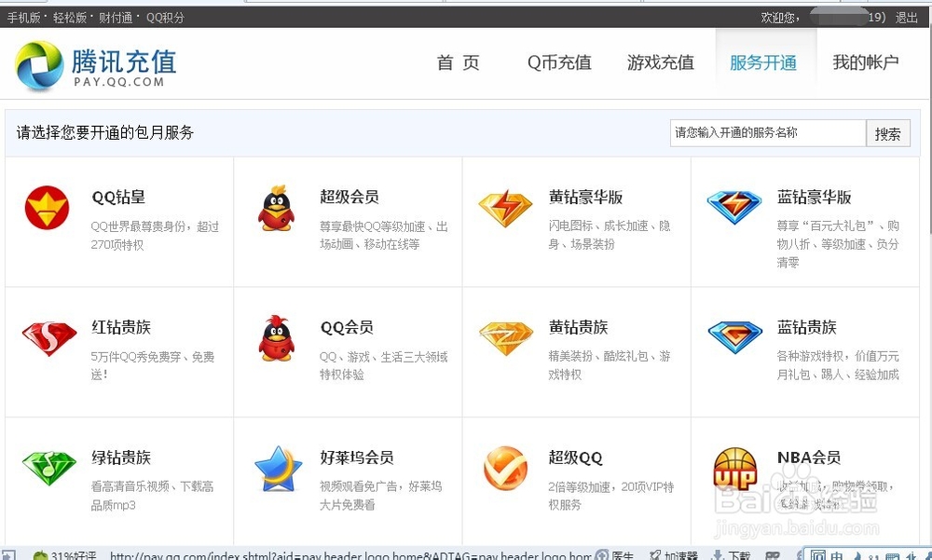Screen dimensions: 932x560
Task: Click text 各种游戏特权，价值万元
Action: tap(838, 356)
